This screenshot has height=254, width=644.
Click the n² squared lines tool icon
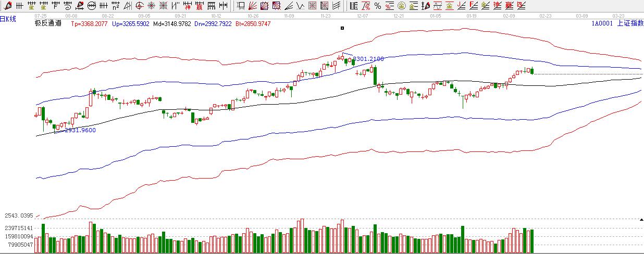tap(115, 6)
